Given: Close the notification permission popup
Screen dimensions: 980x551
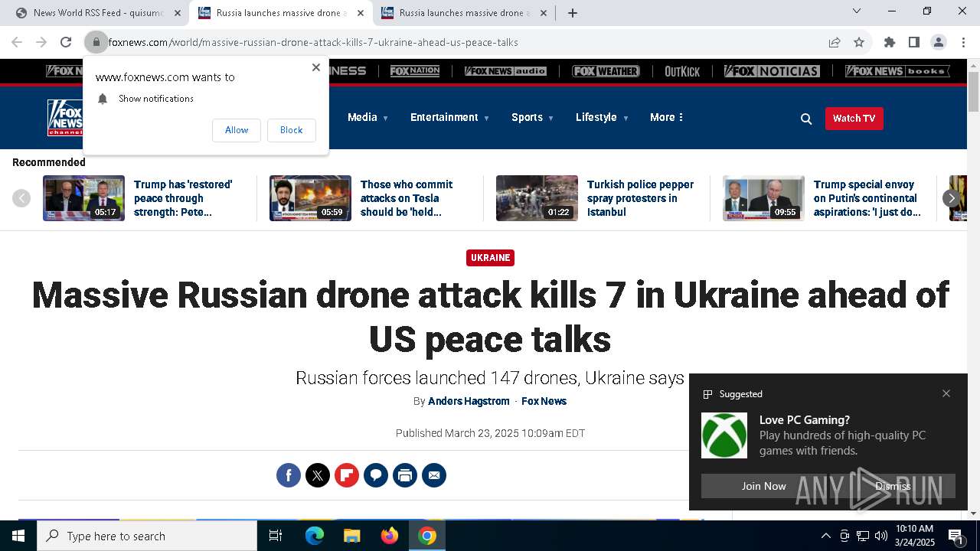Looking at the screenshot, I should pos(316,67).
